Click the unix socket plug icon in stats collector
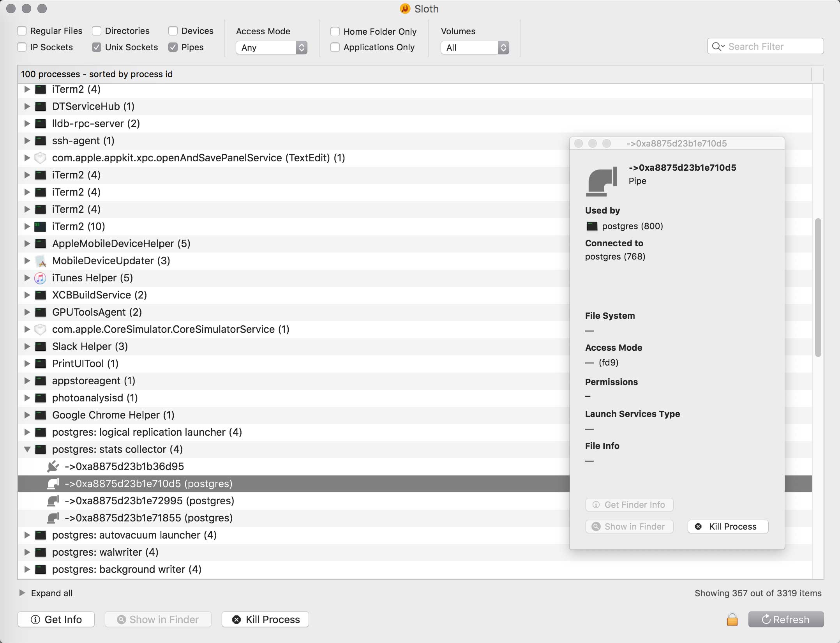The height and width of the screenshot is (643, 840). coord(53,466)
